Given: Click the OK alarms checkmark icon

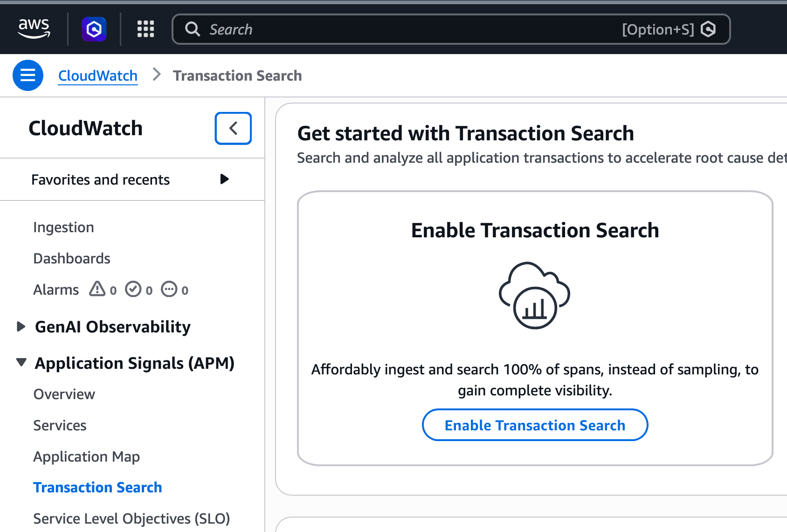Looking at the screenshot, I should [133, 289].
